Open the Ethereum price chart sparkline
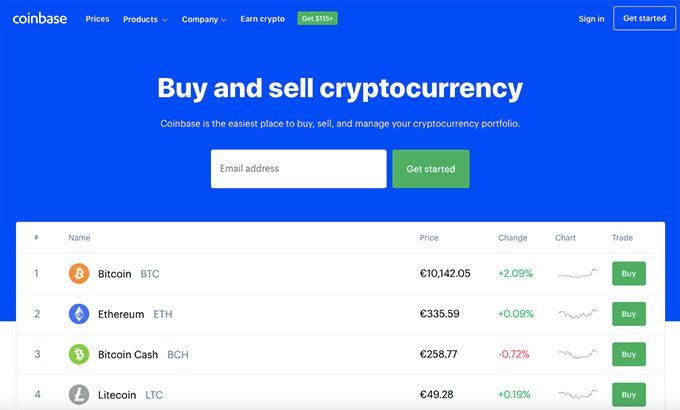Image resolution: width=680 pixels, height=410 pixels. coord(577,314)
